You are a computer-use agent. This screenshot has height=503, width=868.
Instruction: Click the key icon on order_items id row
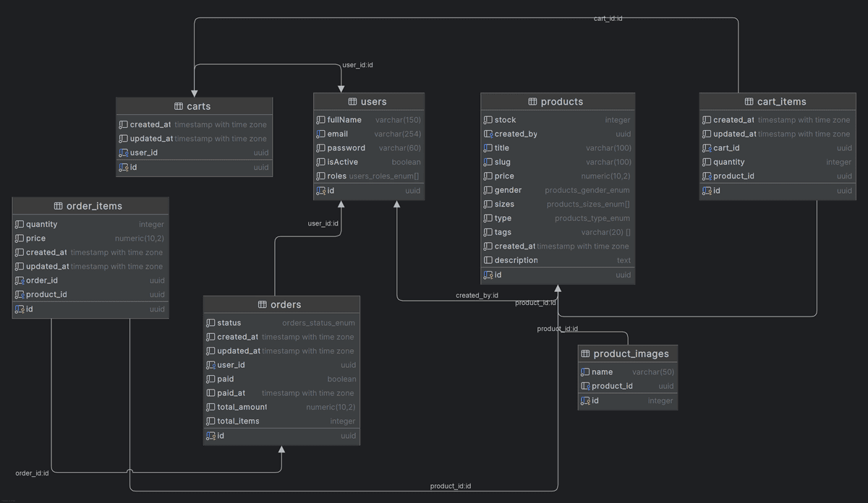pos(19,309)
